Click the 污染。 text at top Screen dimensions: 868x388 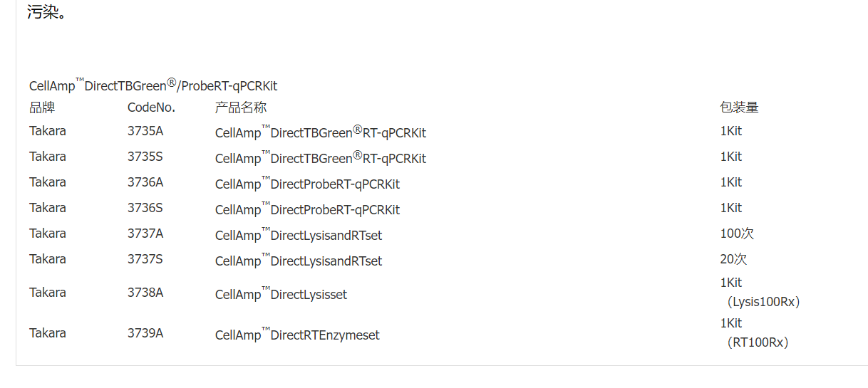[x=46, y=12]
